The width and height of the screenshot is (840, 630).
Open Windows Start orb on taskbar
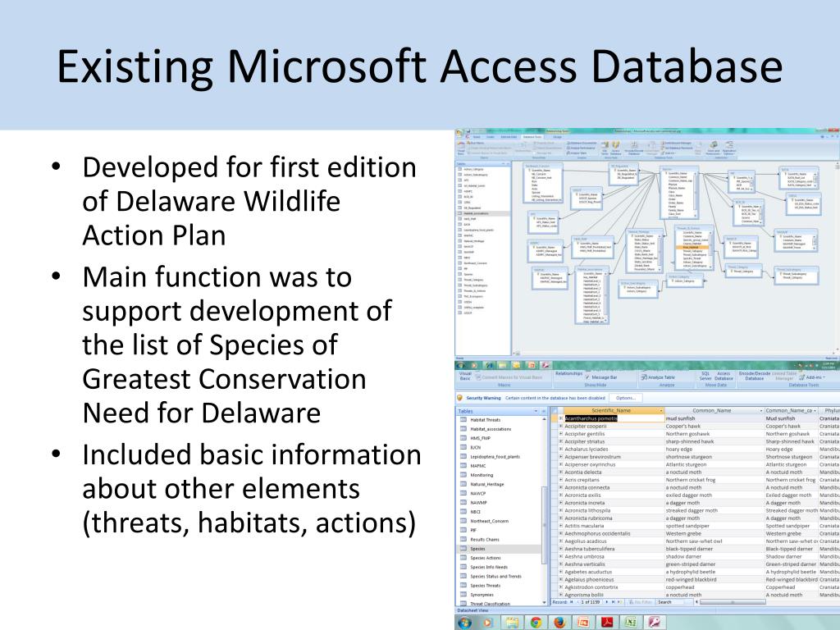pyautogui.click(x=464, y=623)
